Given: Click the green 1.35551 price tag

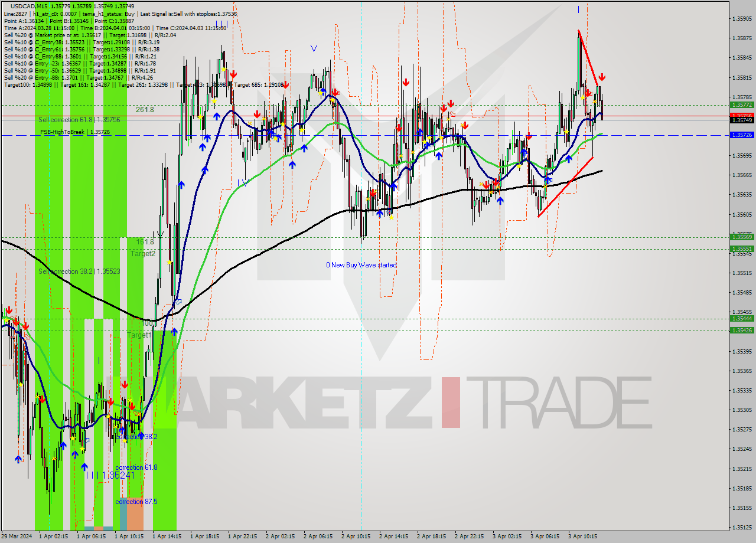Looking at the screenshot, I should point(742,249).
